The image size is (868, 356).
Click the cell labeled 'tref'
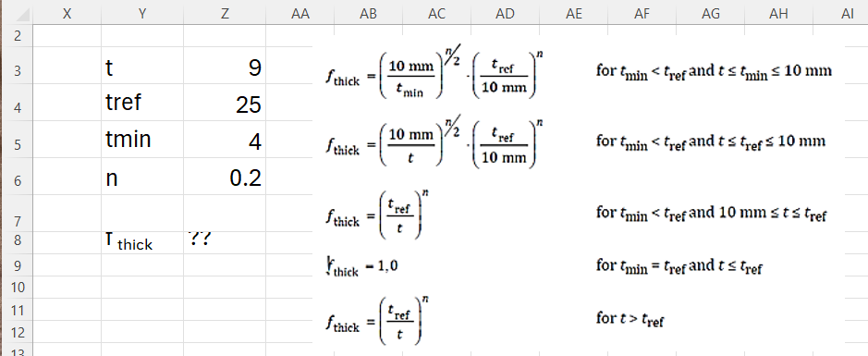point(142,103)
